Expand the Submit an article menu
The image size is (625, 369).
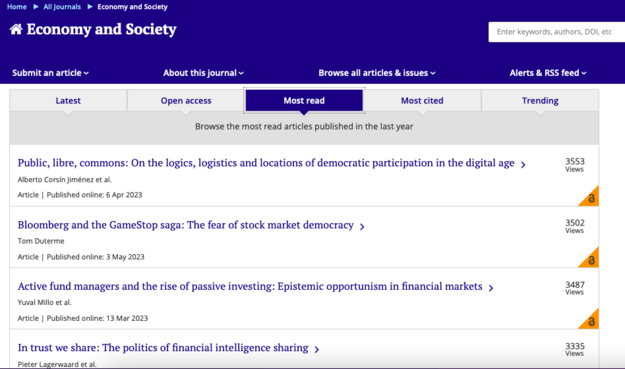[51, 73]
